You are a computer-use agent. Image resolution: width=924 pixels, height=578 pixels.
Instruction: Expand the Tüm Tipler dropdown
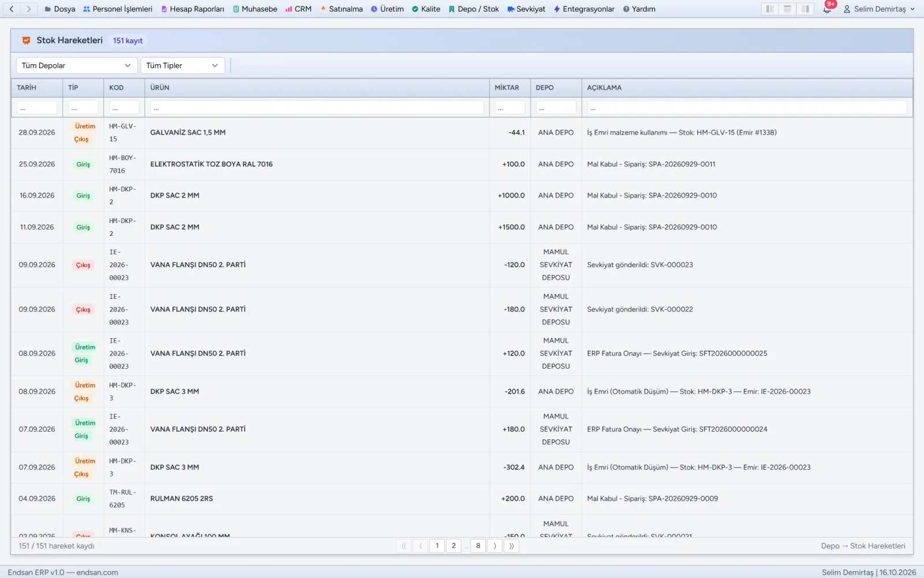click(x=182, y=65)
